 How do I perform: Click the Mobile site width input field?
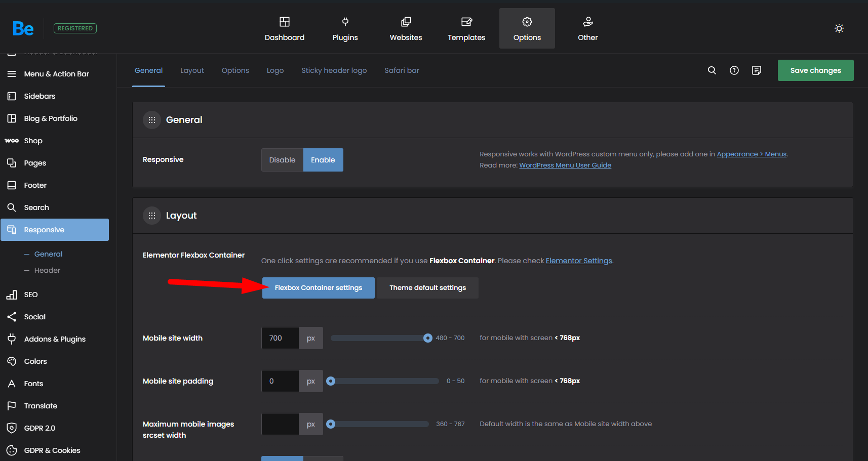pos(280,338)
